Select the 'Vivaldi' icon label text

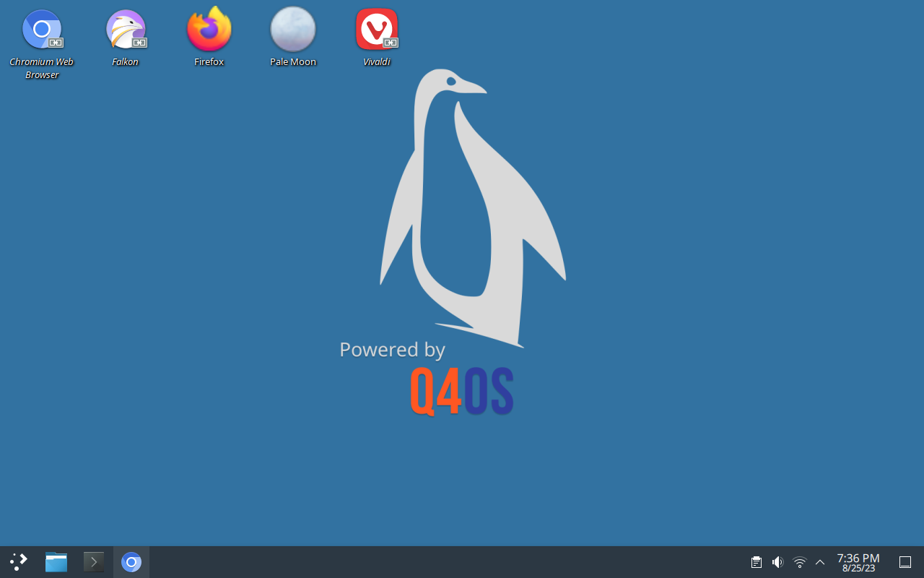click(377, 61)
